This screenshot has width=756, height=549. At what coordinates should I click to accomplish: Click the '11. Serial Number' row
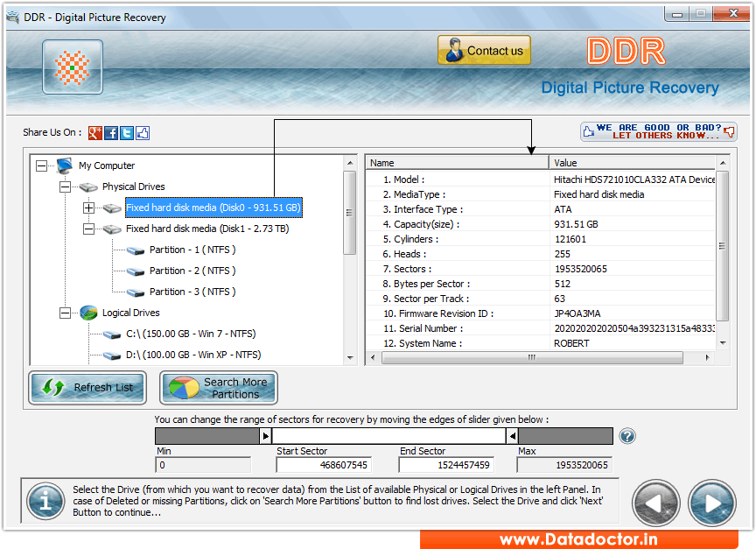pos(541,328)
